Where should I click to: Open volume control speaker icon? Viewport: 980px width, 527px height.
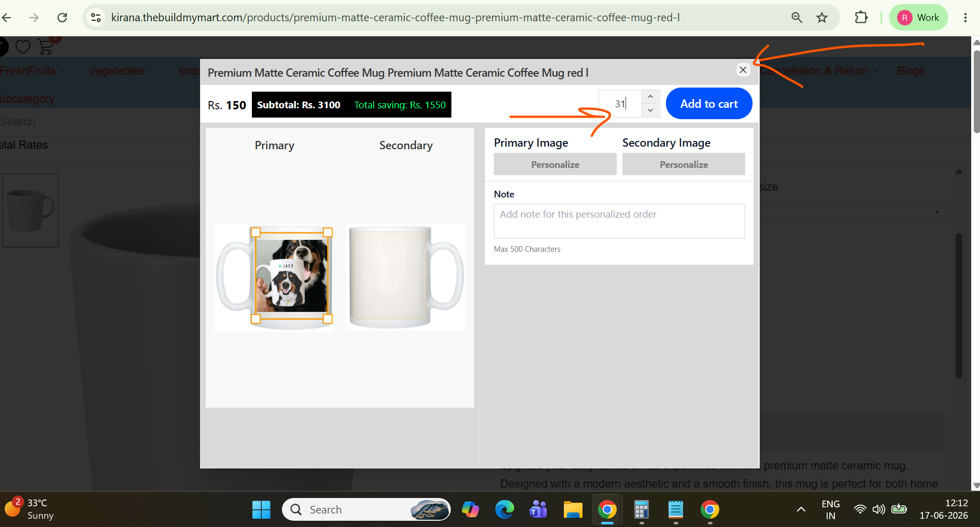pyautogui.click(x=879, y=509)
